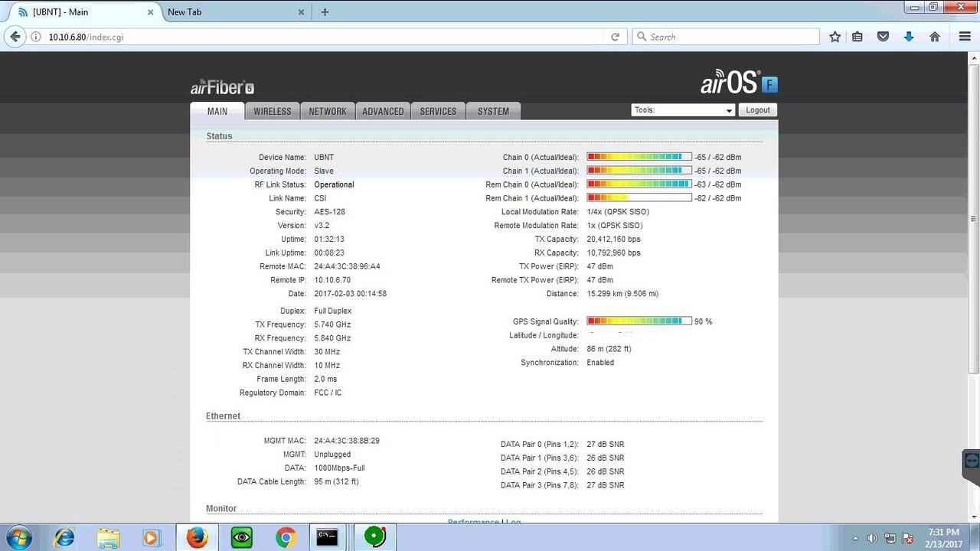Open the volume speaker tray icon
980x551 pixels.
point(872,538)
